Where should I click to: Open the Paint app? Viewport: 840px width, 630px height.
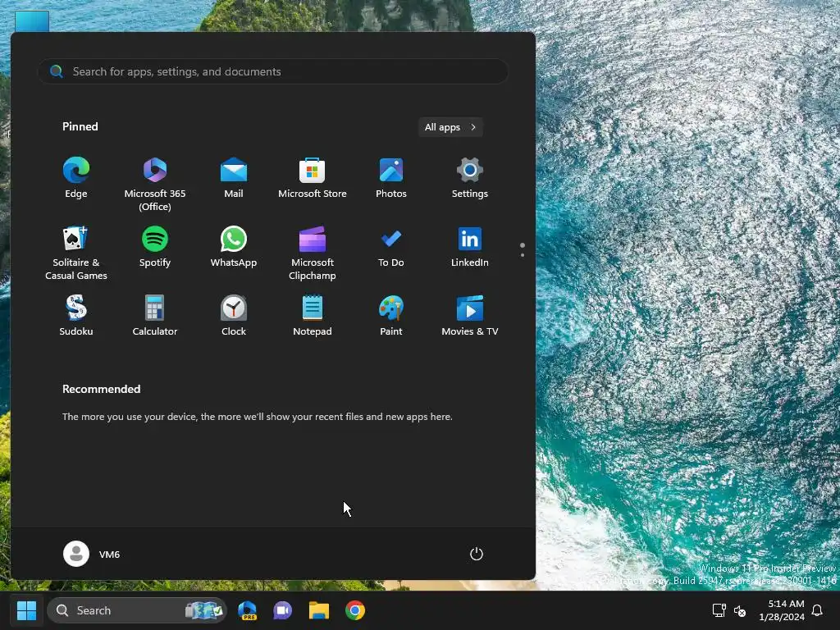pos(391,316)
